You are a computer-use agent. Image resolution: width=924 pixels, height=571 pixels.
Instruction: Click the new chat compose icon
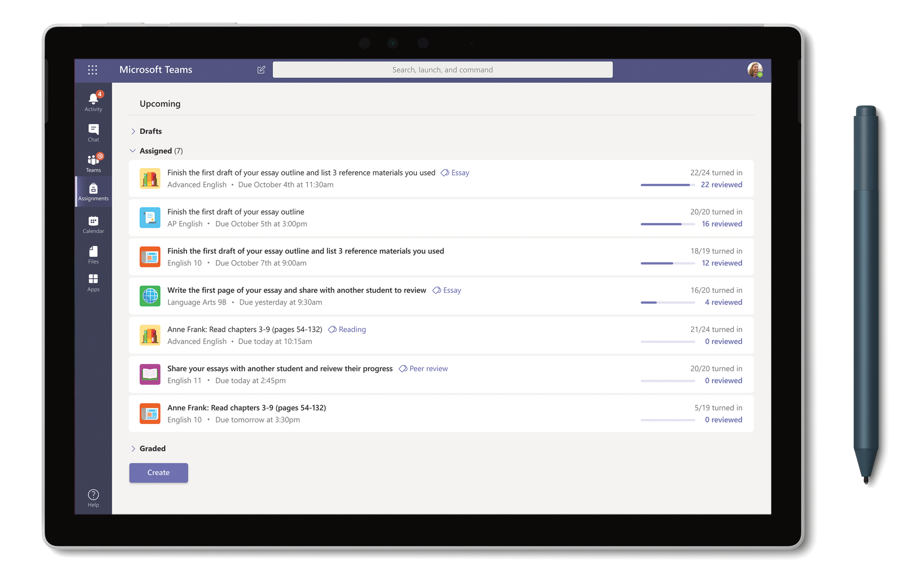261,70
